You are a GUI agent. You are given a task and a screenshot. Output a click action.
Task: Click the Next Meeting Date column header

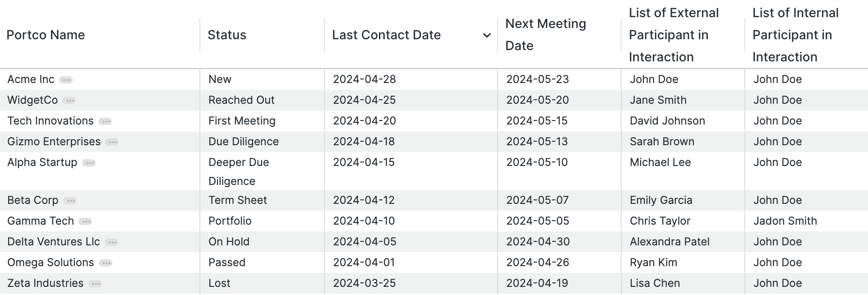point(546,35)
